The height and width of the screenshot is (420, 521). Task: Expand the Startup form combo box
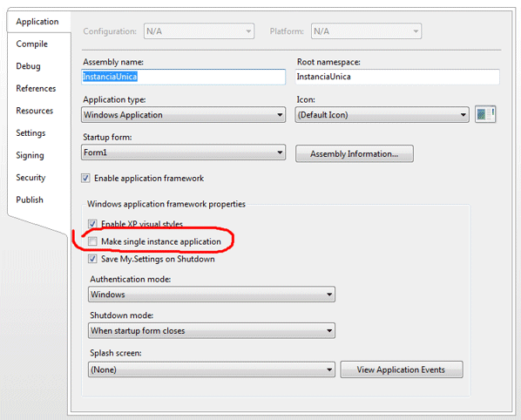click(x=183, y=152)
